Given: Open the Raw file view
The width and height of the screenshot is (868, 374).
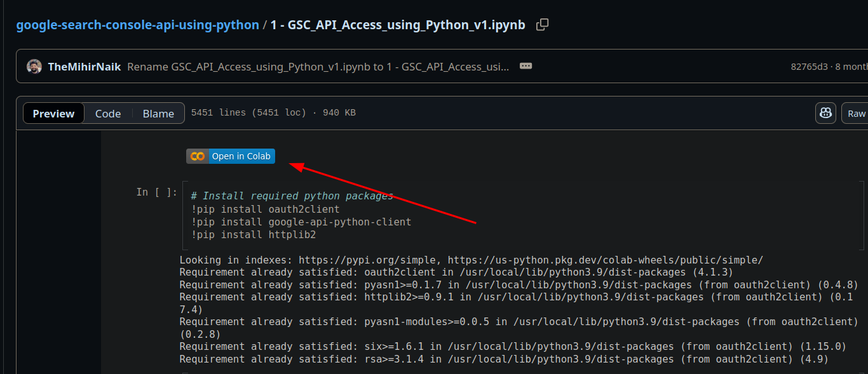Looking at the screenshot, I should tap(856, 114).
